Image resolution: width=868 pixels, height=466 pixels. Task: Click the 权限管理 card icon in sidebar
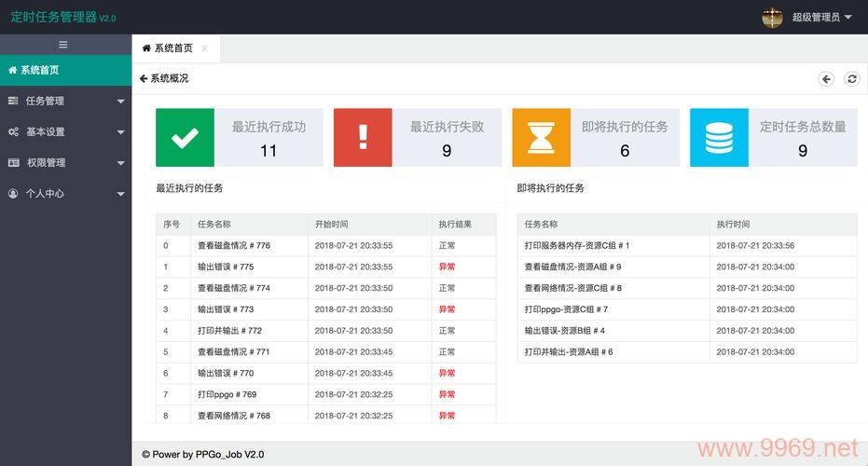tap(13, 163)
